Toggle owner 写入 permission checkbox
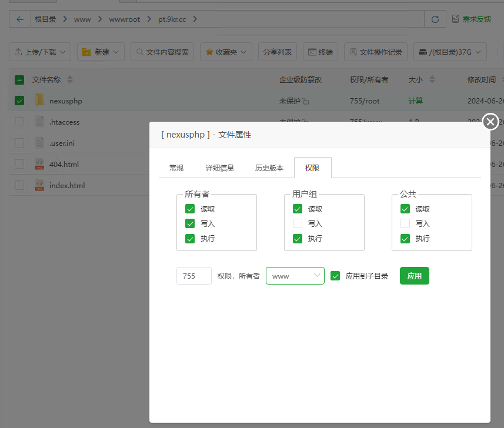Image resolution: width=504 pixels, height=428 pixels. pos(190,223)
